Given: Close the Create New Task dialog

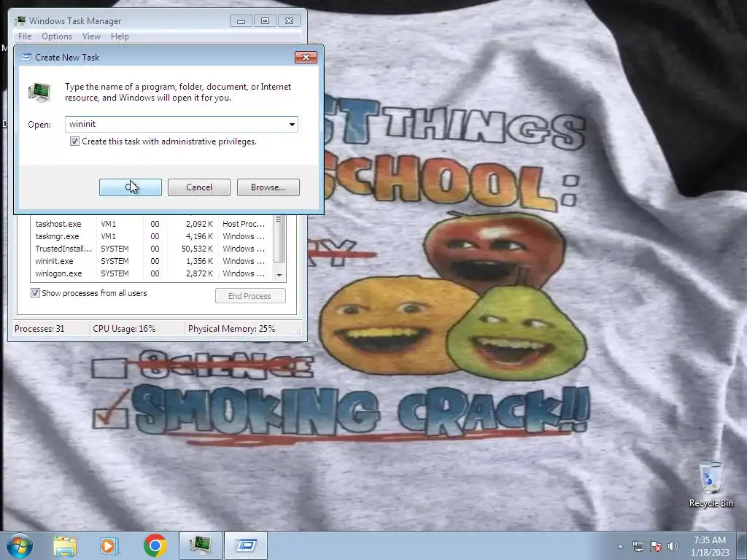Looking at the screenshot, I should point(306,57).
